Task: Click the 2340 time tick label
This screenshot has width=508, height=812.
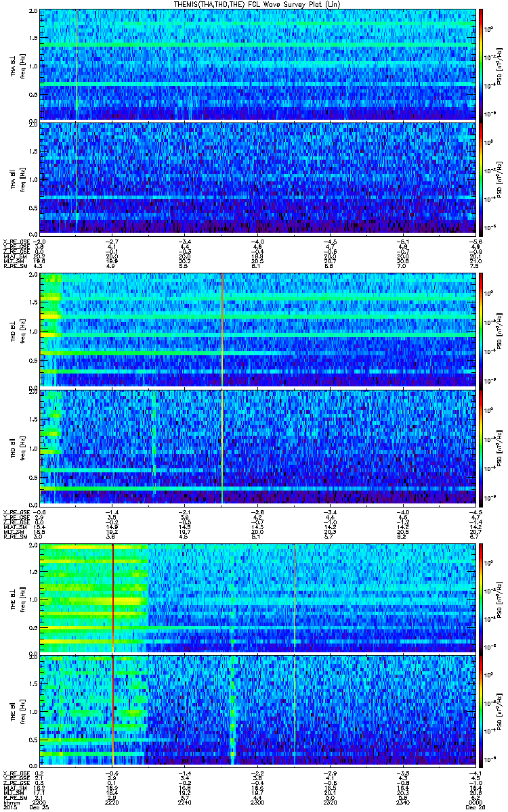Action: click(x=402, y=801)
